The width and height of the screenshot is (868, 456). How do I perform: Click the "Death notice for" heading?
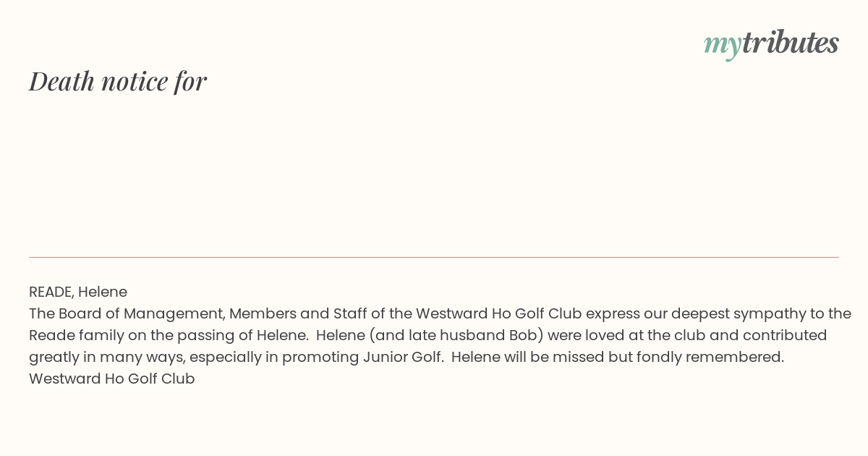[118, 81]
